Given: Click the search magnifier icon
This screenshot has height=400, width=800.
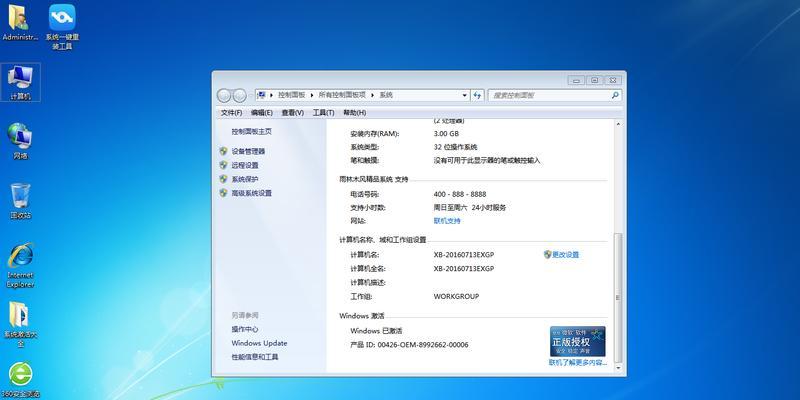Looking at the screenshot, I should (x=615, y=95).
